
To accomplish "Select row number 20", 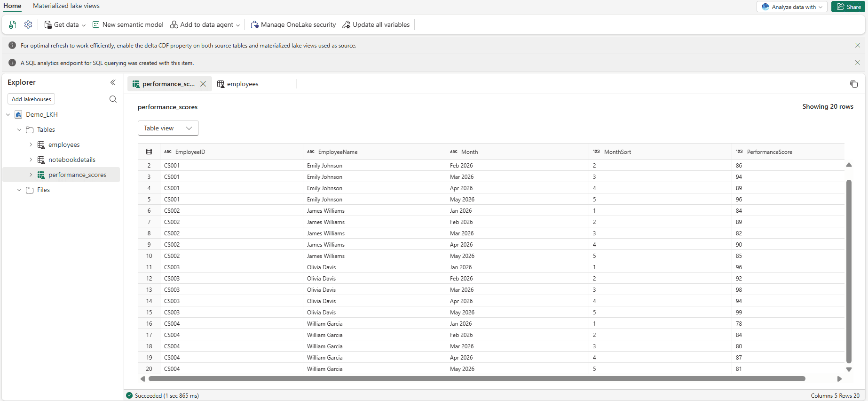I will click(149, 369).
